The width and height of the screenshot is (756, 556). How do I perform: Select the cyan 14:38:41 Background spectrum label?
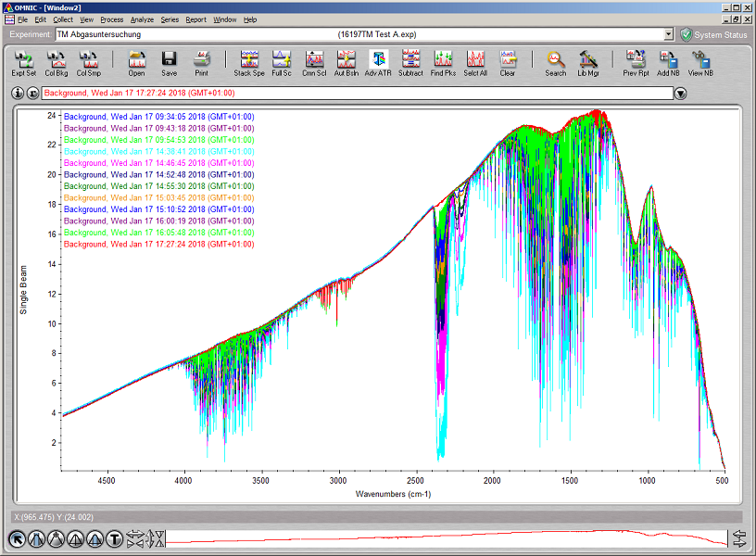click(x=158, y=151)
